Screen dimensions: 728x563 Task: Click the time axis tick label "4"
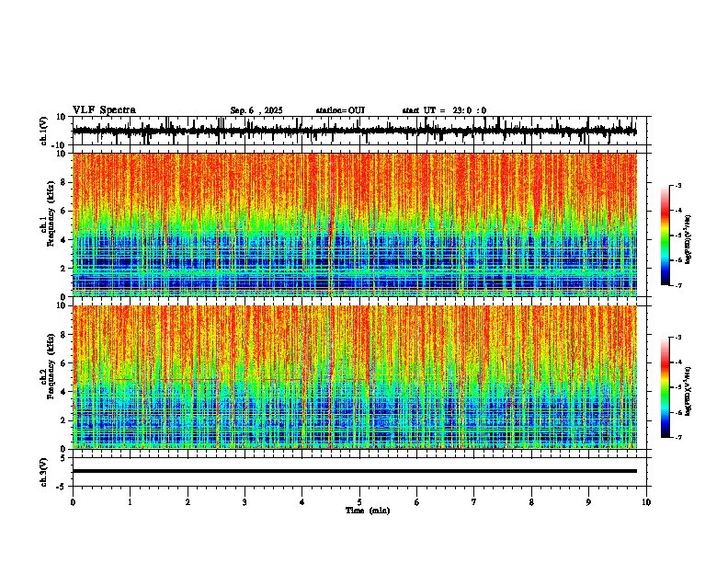pos(302,502)
